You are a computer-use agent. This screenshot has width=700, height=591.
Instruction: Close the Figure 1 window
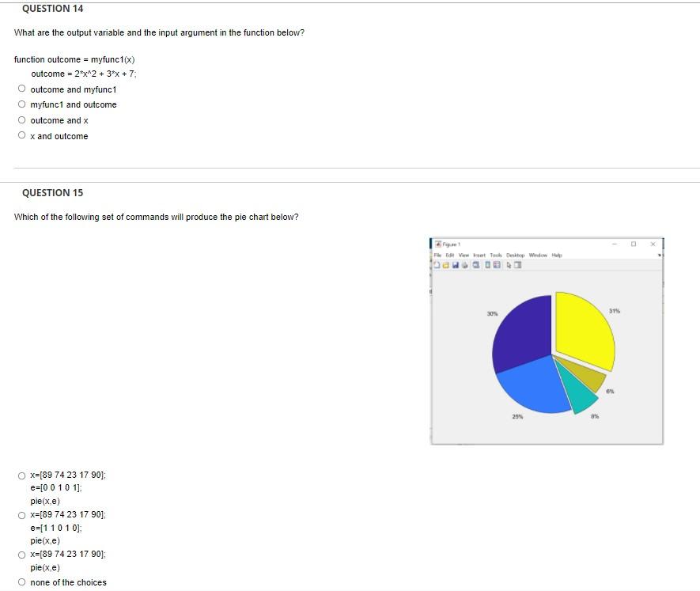tap(653, 244)
